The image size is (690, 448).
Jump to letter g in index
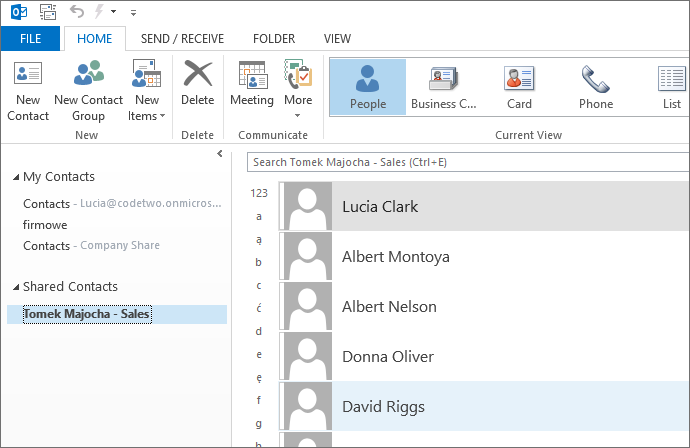coord(259,424)
